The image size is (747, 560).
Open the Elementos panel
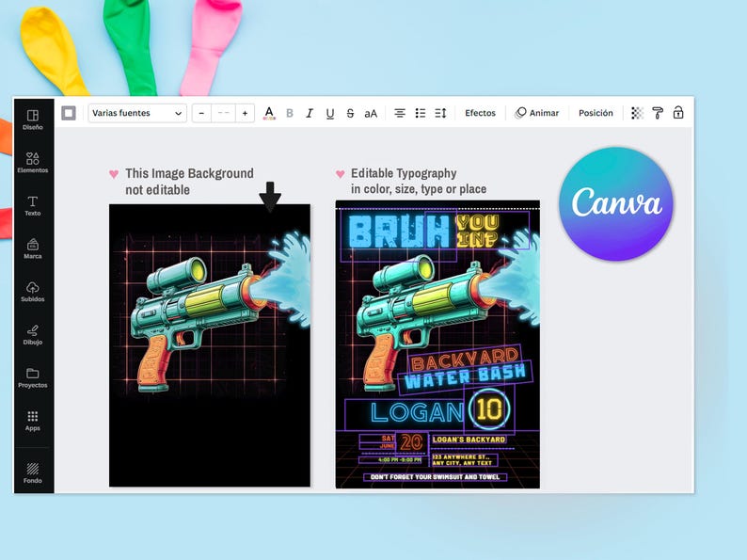coord(32,163)
